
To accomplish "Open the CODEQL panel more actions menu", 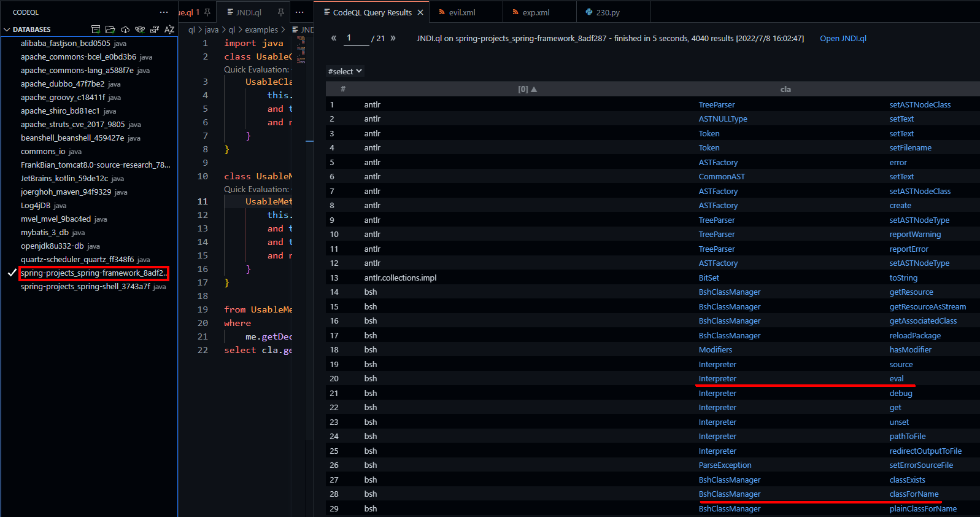I will tap(164, 12).
